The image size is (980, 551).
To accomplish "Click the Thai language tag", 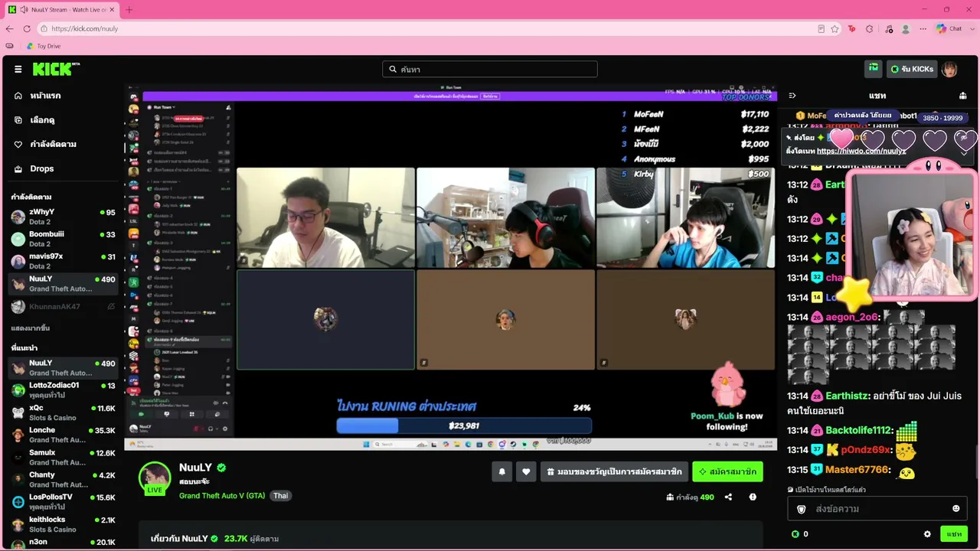I will coord(281,496).
